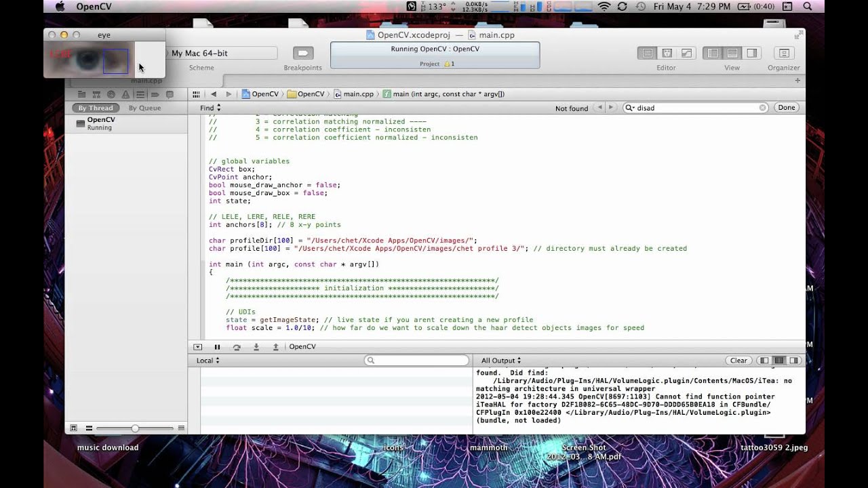Screen dimensions: 868x488
Task: Pause program execution in debug bar
Action: (217, 347)
